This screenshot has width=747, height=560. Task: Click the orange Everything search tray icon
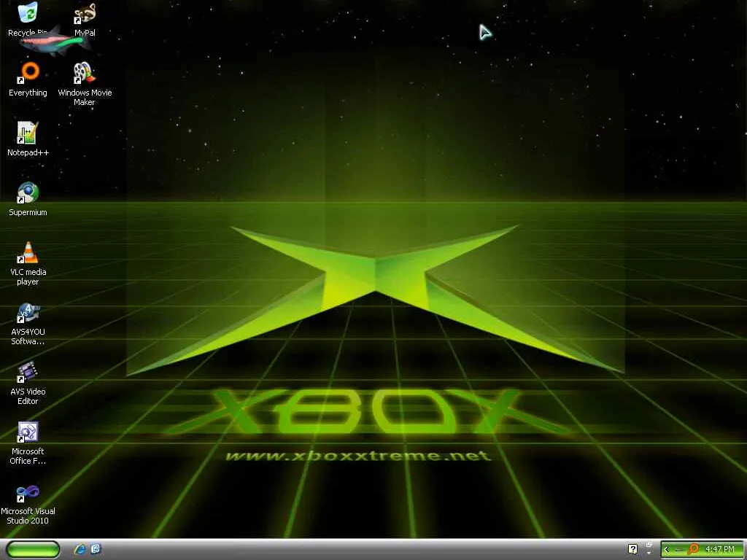(x=694, y=549)
